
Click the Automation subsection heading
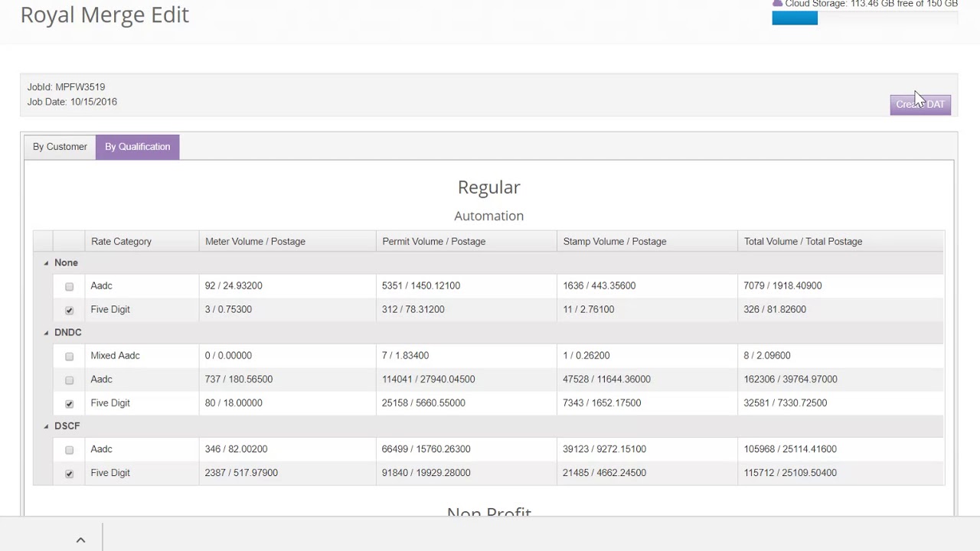(x=489, y=216)
